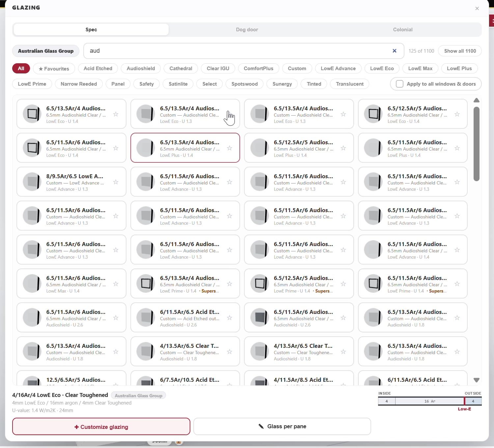Screen dimensions: 494x448
Task: Click the glazing list scrollbar thumb
Action: tap(476, 144)
